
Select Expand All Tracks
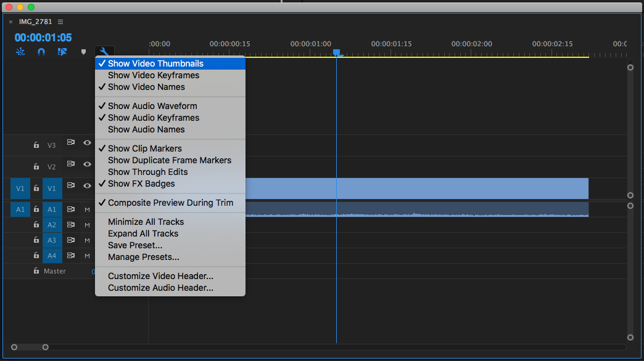pyautogui.click(x=143, y=233)
